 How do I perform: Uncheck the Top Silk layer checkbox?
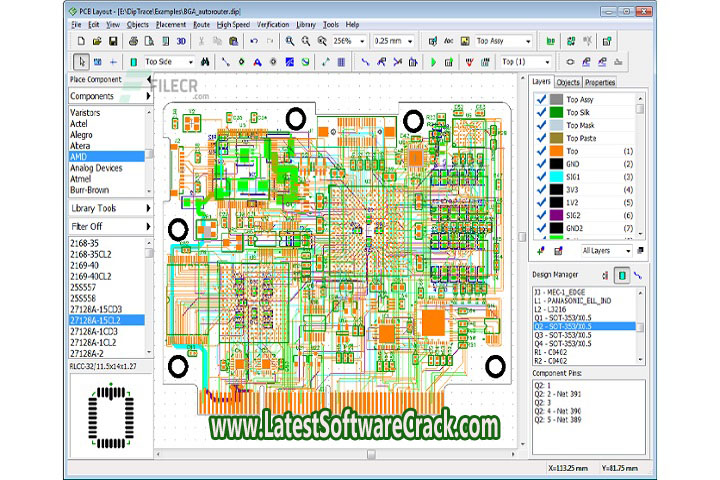(x=541, y=112)
